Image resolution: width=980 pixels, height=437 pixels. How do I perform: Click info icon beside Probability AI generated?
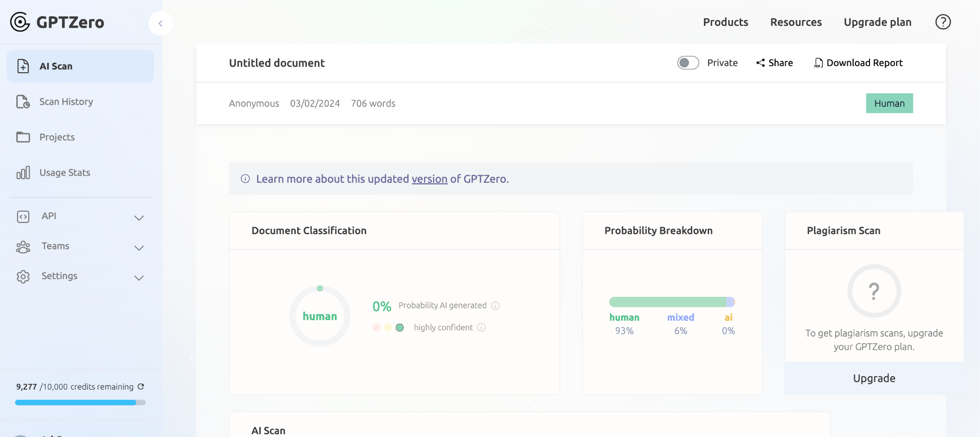pos(496,306)
